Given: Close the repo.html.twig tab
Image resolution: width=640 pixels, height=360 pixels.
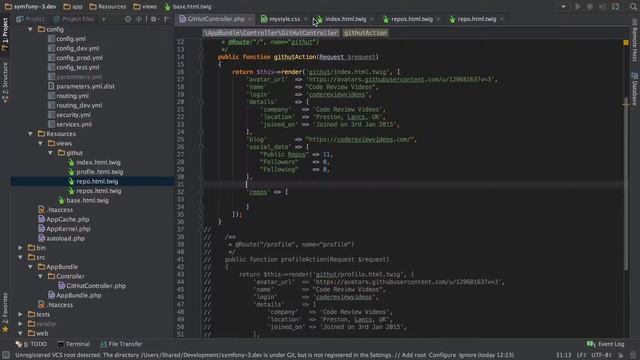Looking at the screenshot, I should (502, 19).
